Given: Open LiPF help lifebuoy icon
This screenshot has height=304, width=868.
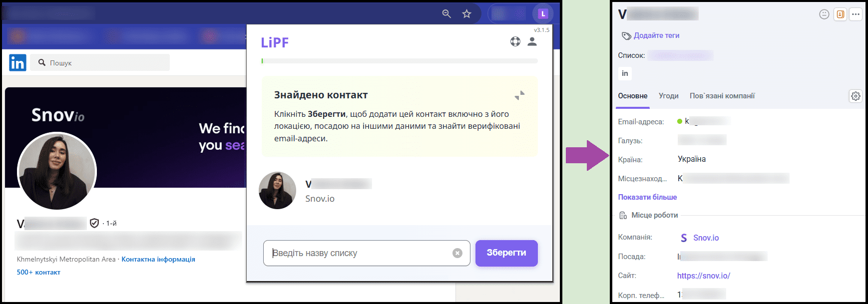Looking at the screenshot, I should (515, 41).
